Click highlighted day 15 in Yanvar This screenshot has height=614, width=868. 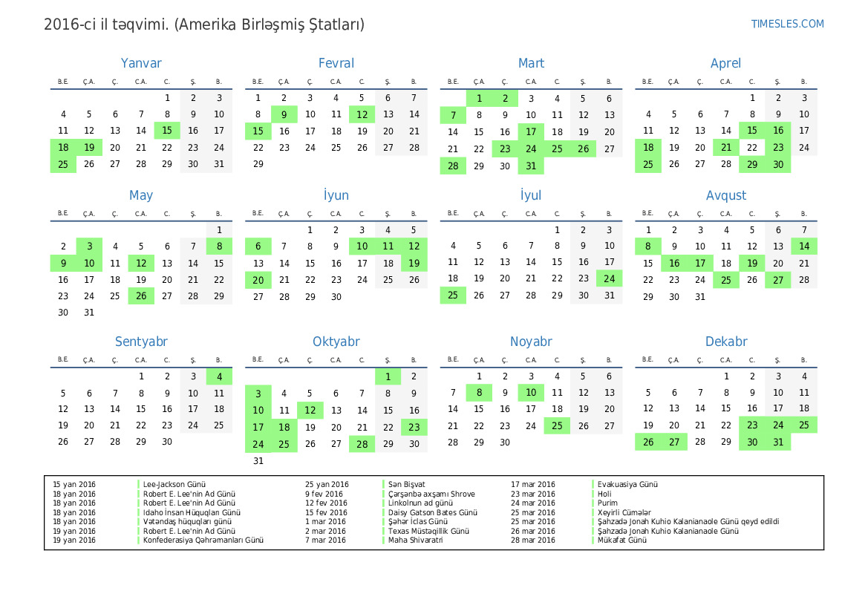[167, 131]
